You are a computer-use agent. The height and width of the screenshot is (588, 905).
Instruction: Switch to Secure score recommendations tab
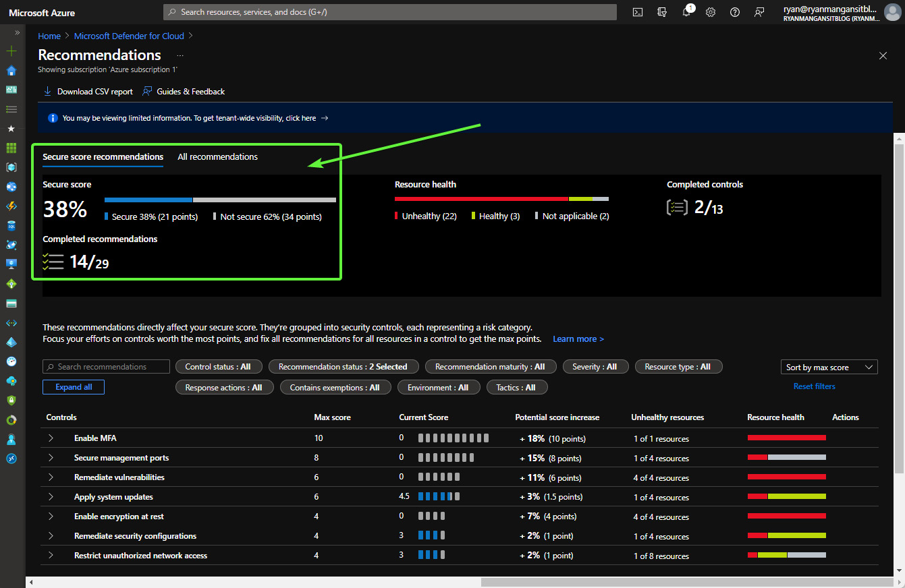click(x=103, y=157)
